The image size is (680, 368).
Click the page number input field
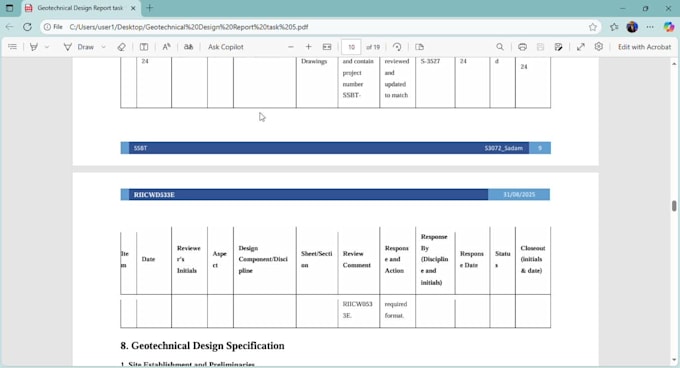tap(351, 47)
